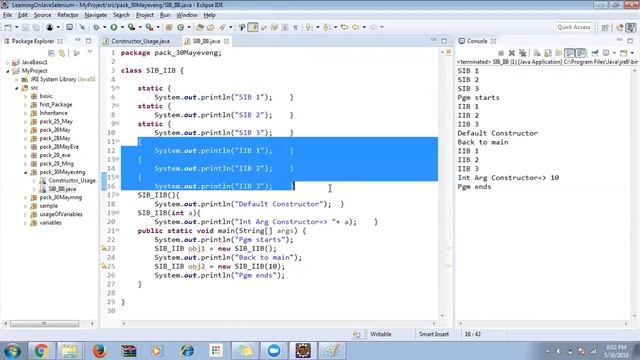Click the Open Console icon
Viewport: 640px width, 360px height.
click(623, 53)
